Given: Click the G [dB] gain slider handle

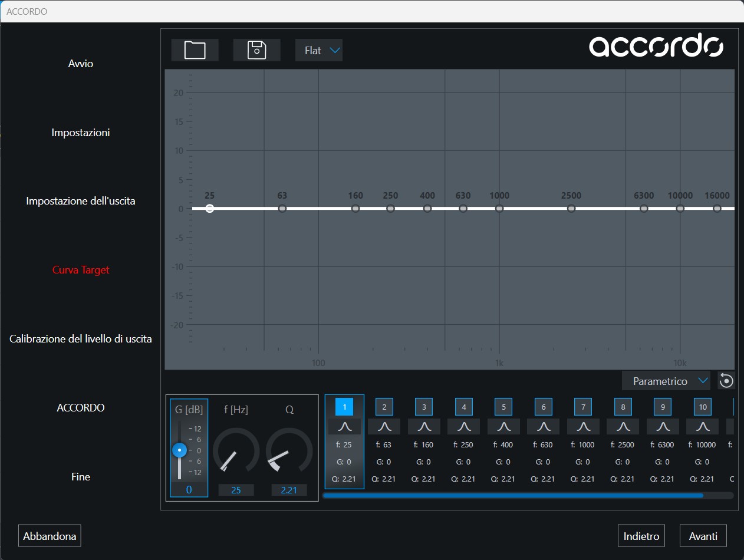Looking at the screenshot, I should (x=180, y=450).
